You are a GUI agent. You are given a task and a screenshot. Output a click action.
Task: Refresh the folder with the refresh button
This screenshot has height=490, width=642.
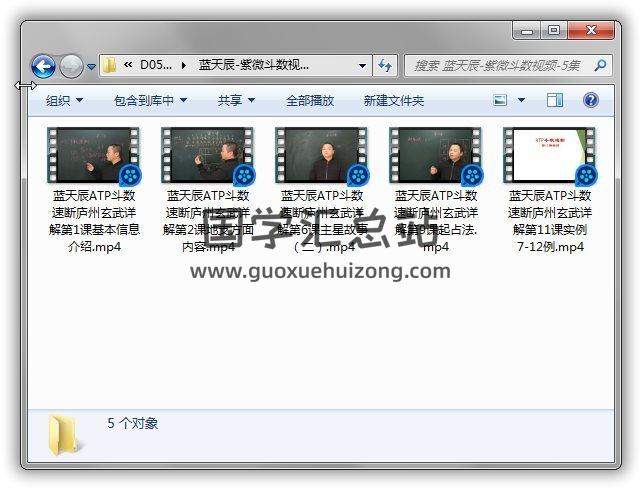click(385, 65)
